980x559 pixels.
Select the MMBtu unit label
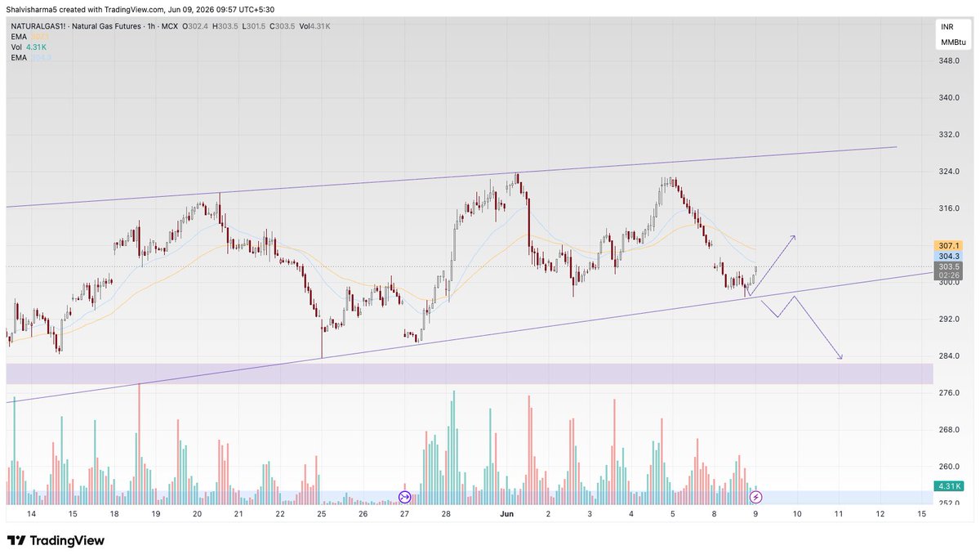click(x=952, y=42)
